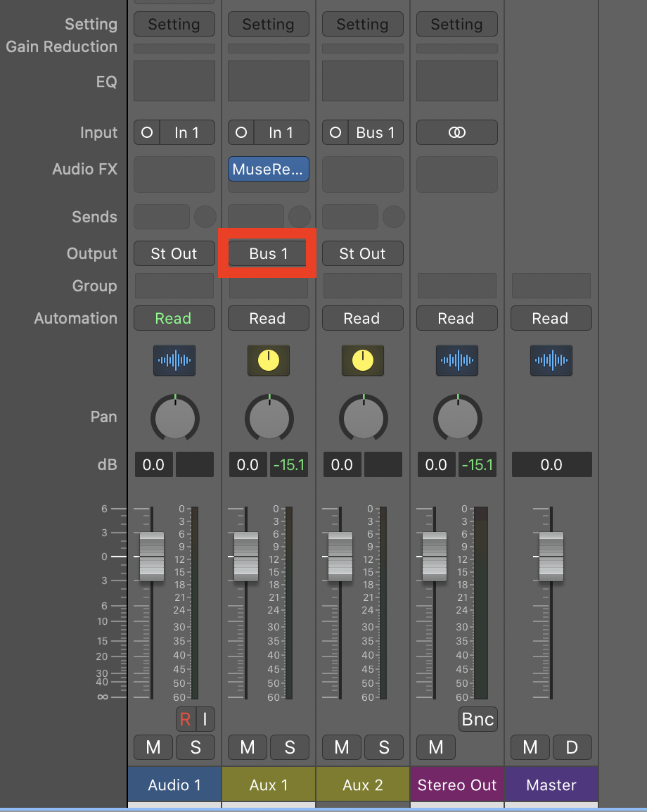Click the Audio 1 pan knob
The image size is (647, 812).
tap(174, 418)
